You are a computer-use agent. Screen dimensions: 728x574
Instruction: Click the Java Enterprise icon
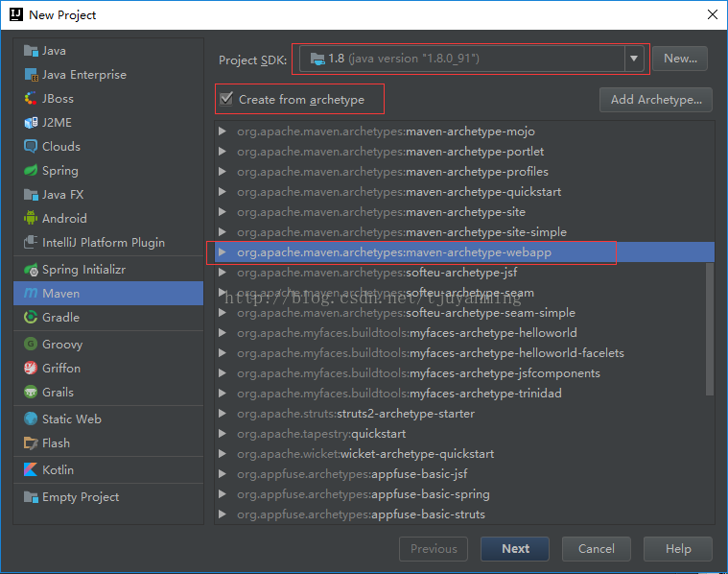31,75
